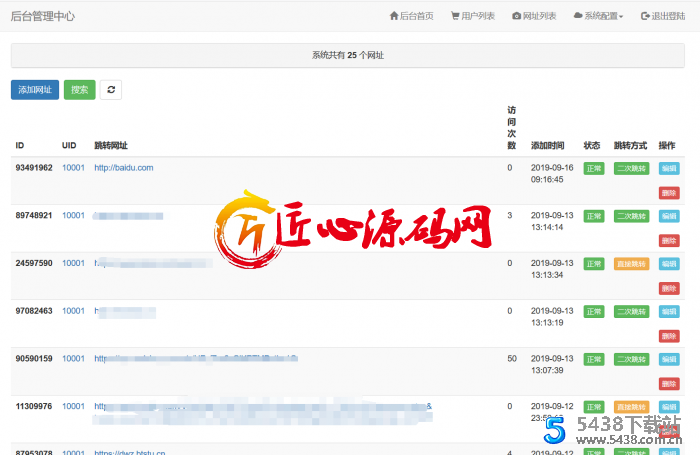Click orange 直接跳转 badge in row 24597590
This screenshot has width=700, height=455.
[x=631, y=264]
